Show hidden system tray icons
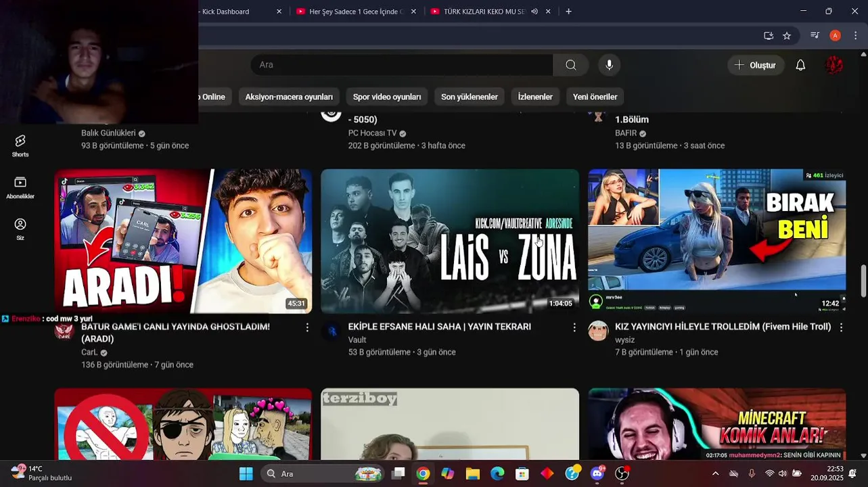 coord(715,473)
